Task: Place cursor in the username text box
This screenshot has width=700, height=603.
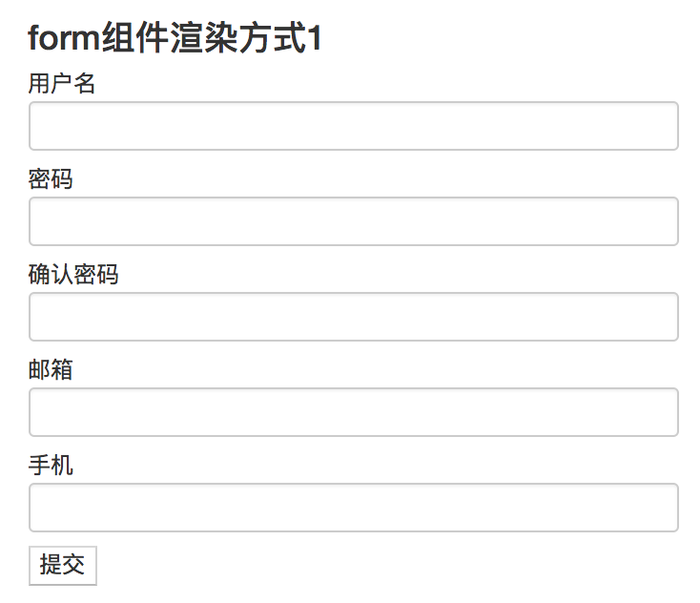Action: (353, 126)
